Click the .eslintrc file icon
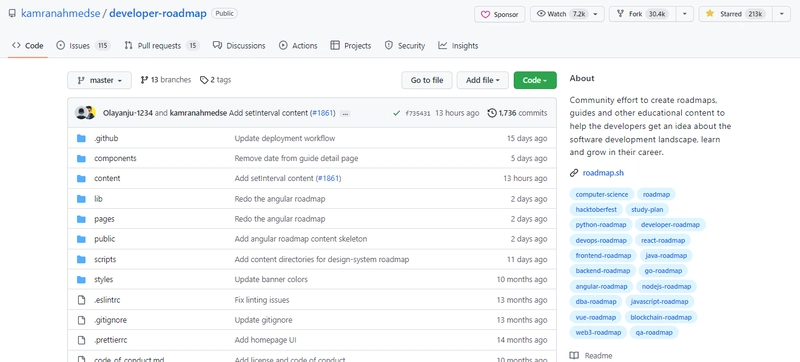This screenshot has width=800, height=362. point(81,300)
